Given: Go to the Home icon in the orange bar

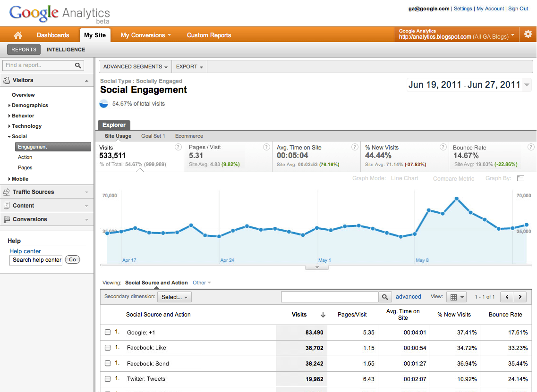Looking at the screenshot, I should tap(18, 35).
